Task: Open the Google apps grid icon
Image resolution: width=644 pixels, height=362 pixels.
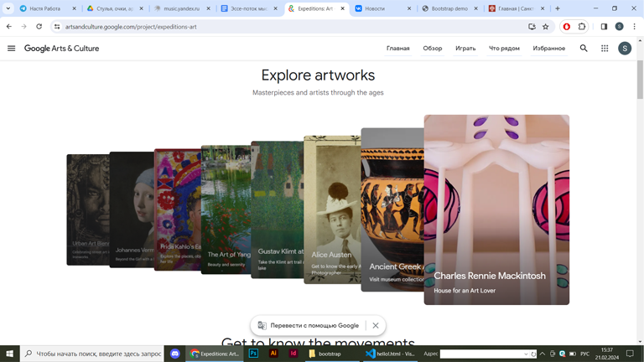Action: [x=605, y=49]
